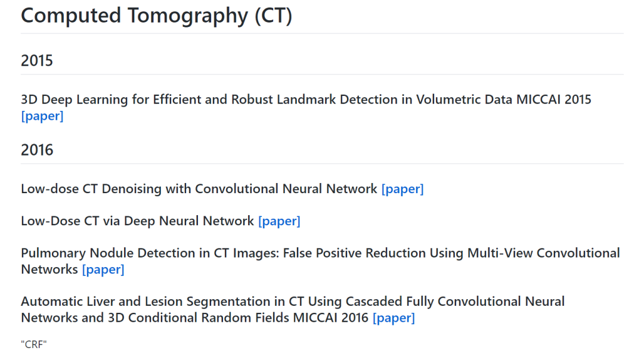The image size is (644, 363).
Task: Open the Pulmonary Nodule Detection [paper] link
Action: point(103,269)
